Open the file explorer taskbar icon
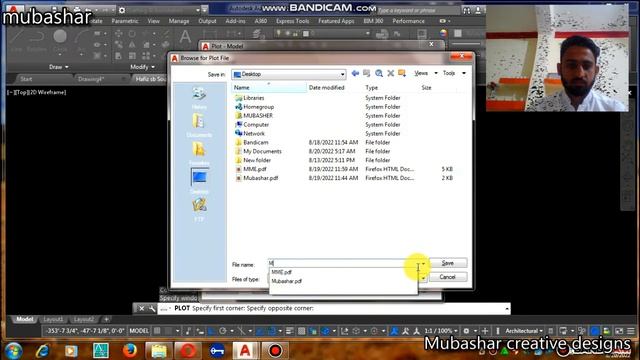 (x=159, y=351)
